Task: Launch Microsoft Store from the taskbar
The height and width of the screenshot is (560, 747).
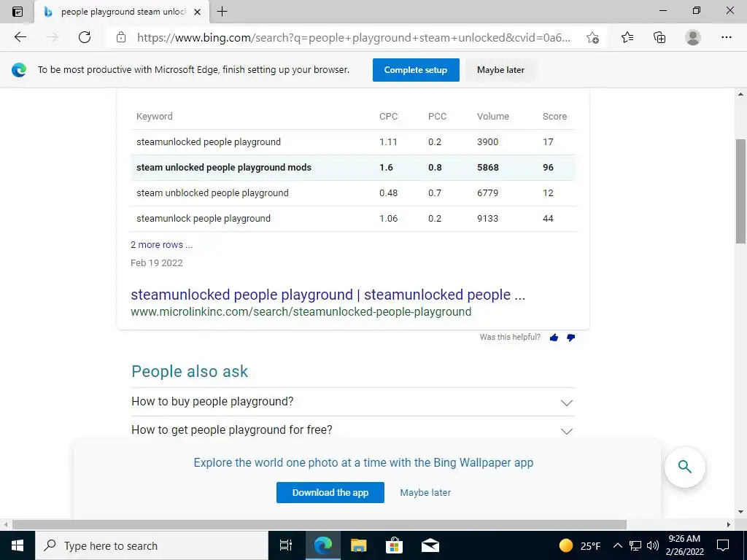Action: pos(394,545)
